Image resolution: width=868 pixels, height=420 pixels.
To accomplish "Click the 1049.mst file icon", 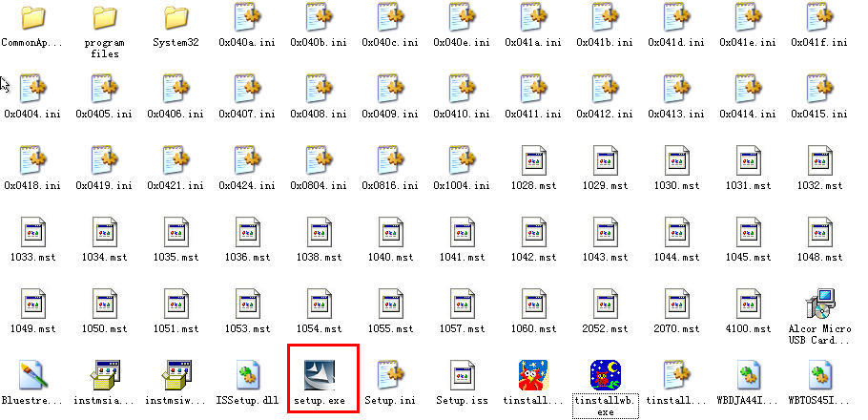I will coord(33,304).
